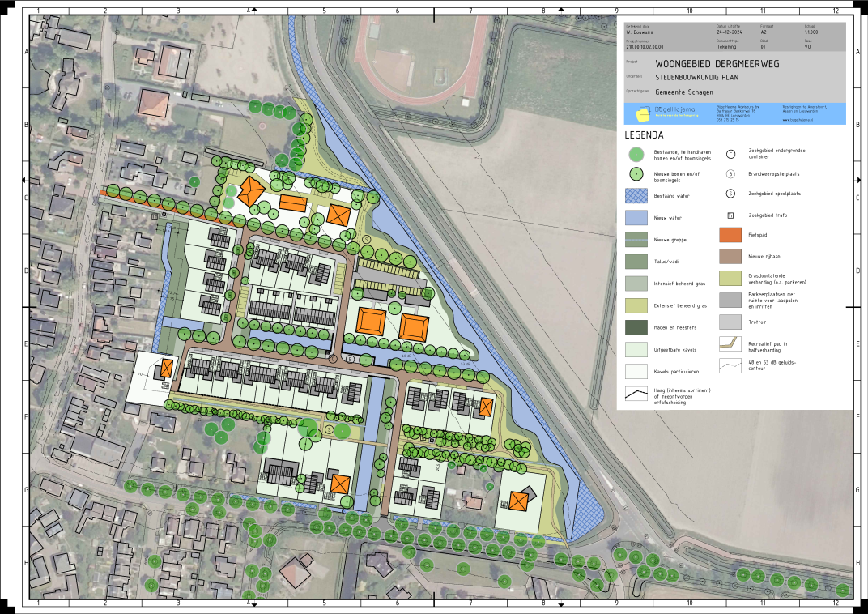Click the brown 'Nieuwe rijbaan' swatch

coord(730,256)
